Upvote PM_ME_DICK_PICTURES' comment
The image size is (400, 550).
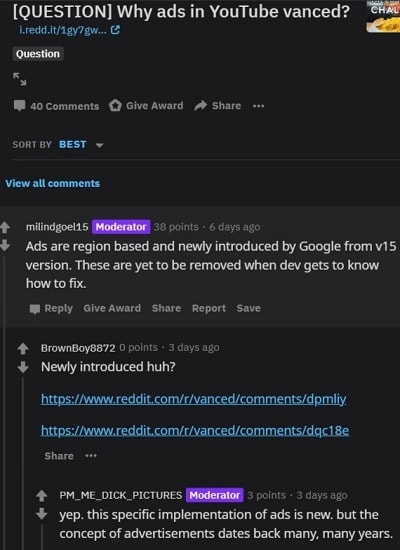point(42,496)
